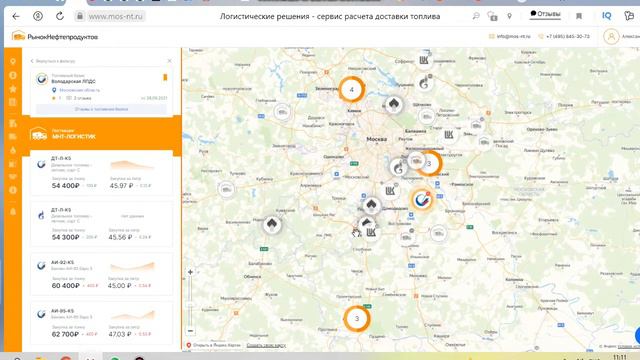Zoom out the map with the minus button
This screenshot has height=360, width=640.
point(190,331)
